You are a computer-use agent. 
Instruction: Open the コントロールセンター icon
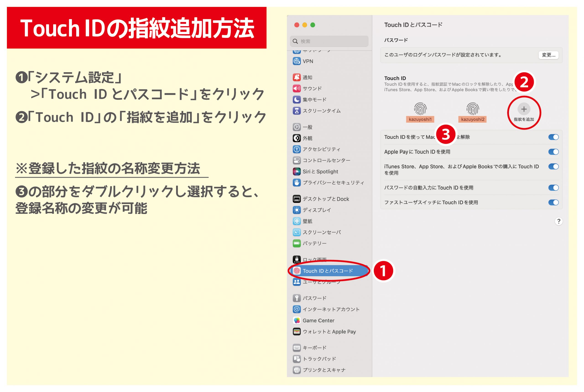[x=297, y=160]
